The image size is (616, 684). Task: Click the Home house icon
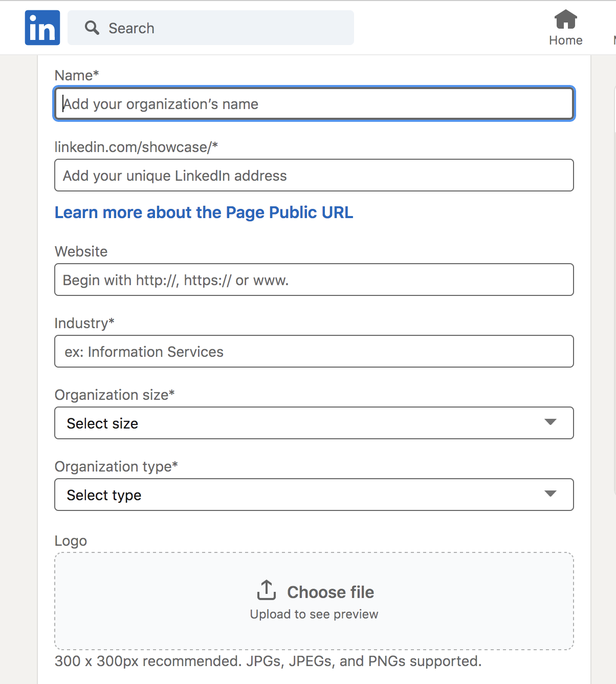click(x=566, y=19)
